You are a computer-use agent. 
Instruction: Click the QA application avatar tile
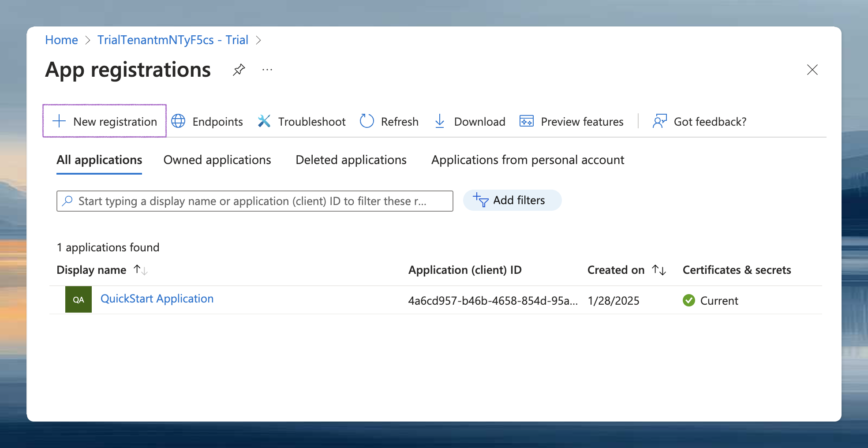click(79, 299)
